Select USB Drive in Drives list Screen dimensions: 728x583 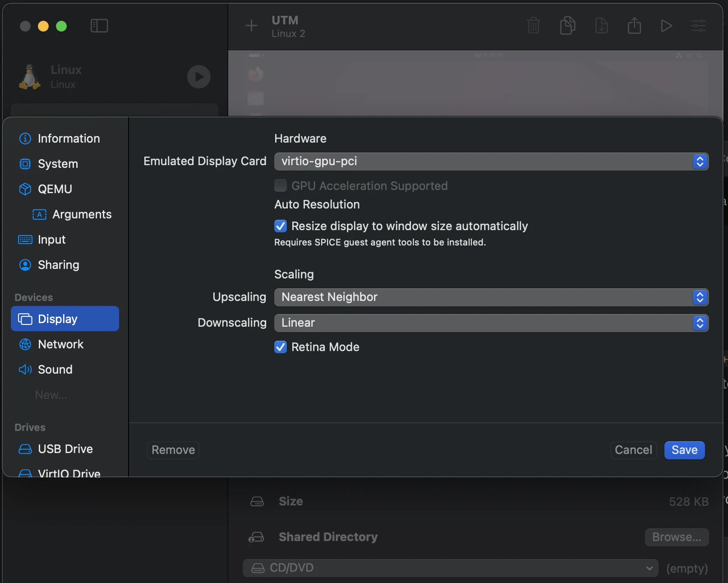tap(65, 449)
